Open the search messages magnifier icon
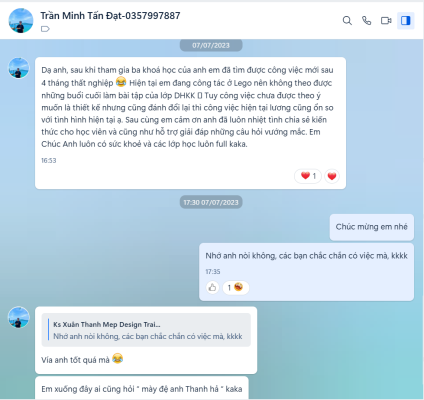The height and width of the screenshot is (400, 424). [347, 21]
